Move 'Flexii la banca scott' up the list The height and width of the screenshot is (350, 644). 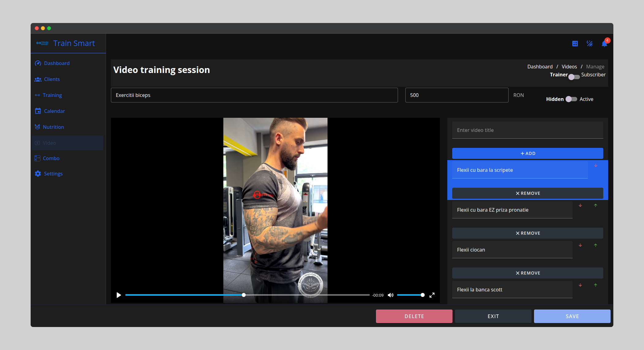[596, 285]
